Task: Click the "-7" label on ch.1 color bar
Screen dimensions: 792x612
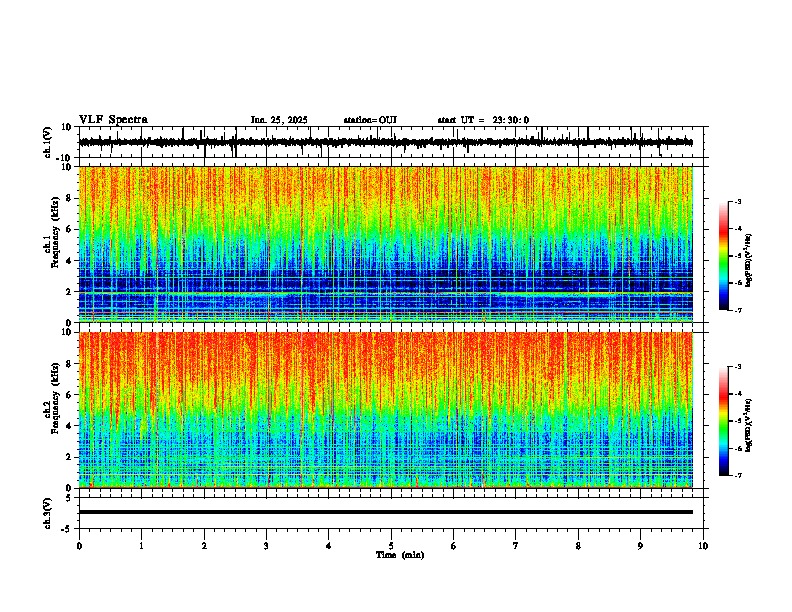Action: pos(737,310)
